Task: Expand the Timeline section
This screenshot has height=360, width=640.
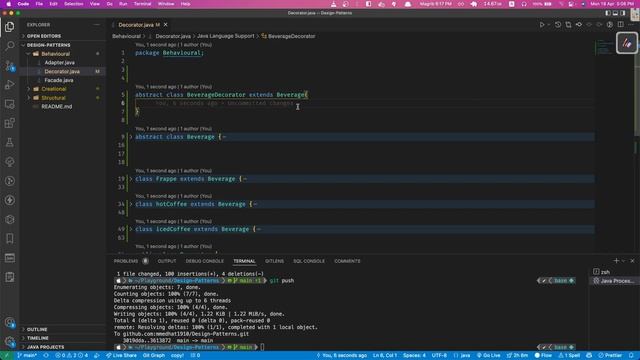Action: (x=38, y=338)
